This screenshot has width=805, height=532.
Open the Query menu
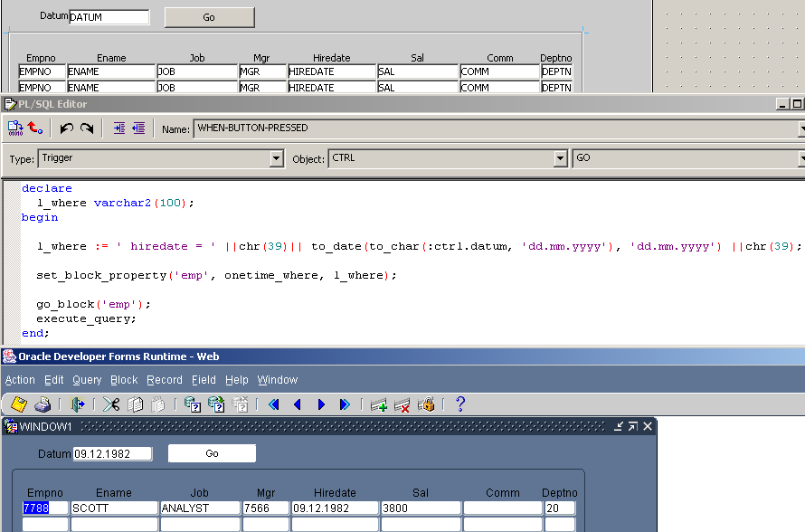coord(87,380)
